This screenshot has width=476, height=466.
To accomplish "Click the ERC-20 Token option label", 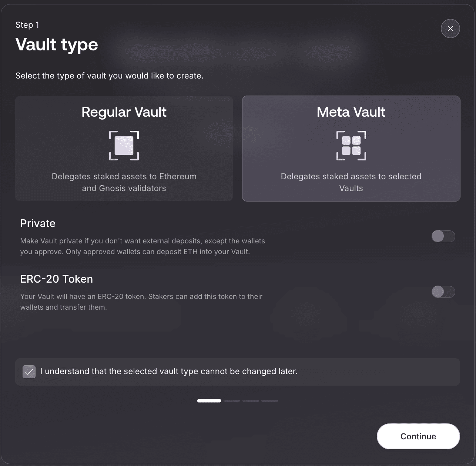I will (57, 279).
